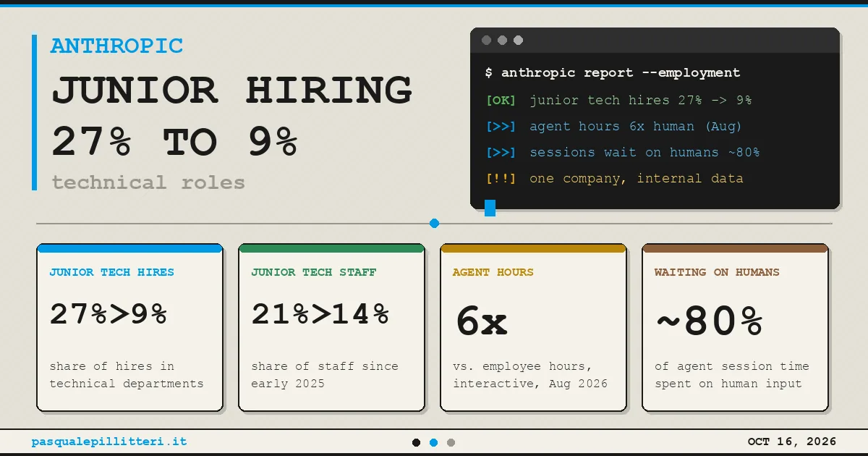
Task: Open the Junior Tech Staff card
Action: coord(331,328)
